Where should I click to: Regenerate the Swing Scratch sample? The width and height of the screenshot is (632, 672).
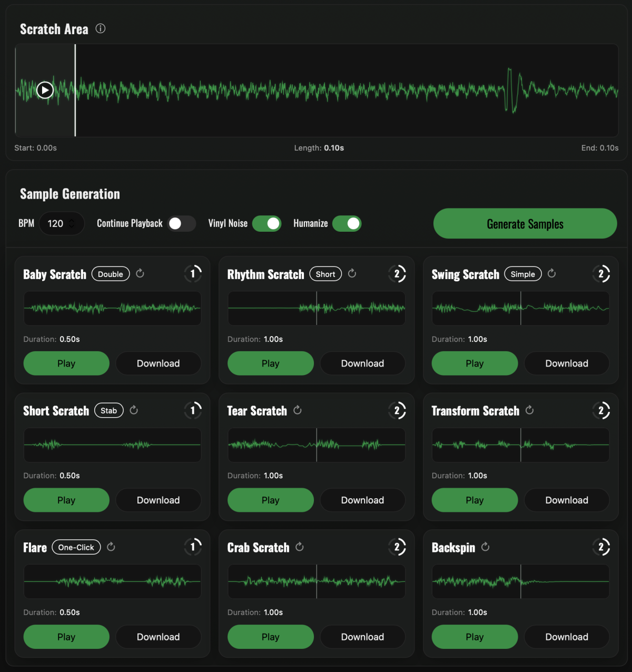click(552, 273)
